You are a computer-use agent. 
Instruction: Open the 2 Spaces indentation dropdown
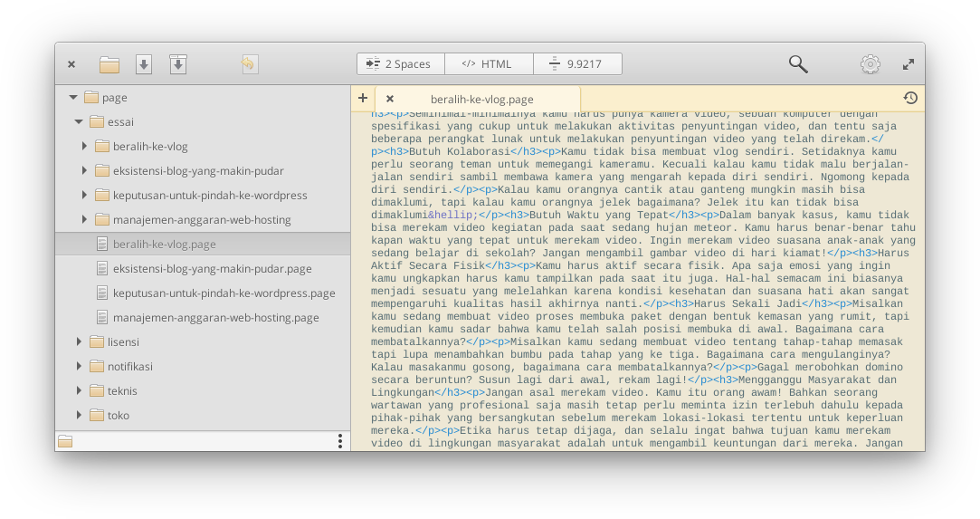point(400,64)
